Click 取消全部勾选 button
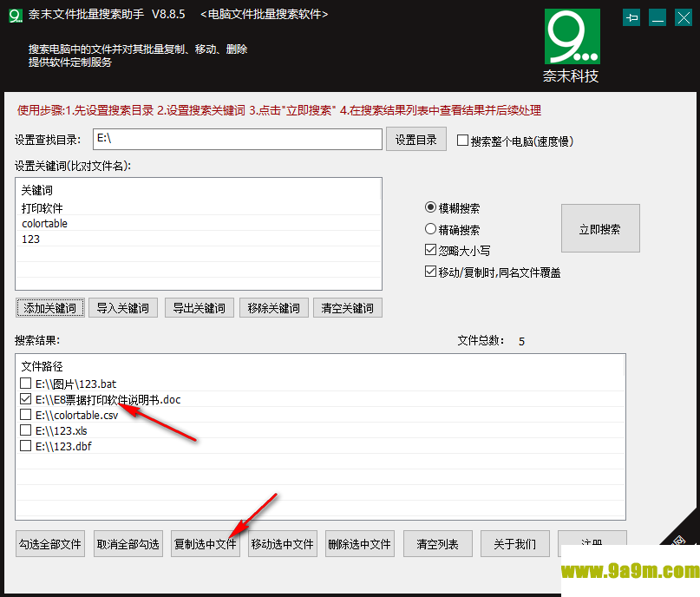This screenshot has width=700, height=597. (128, 544)
